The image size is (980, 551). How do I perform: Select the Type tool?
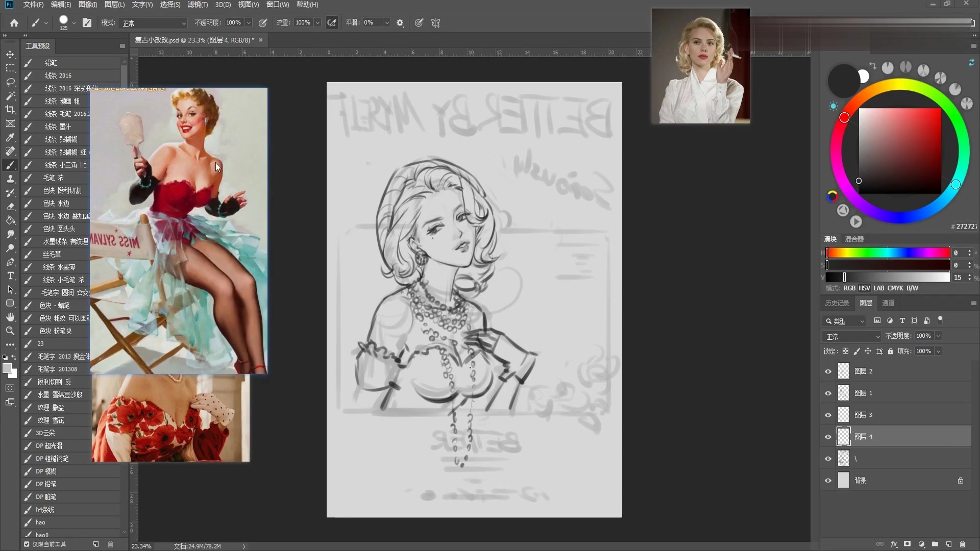[10, 275]
